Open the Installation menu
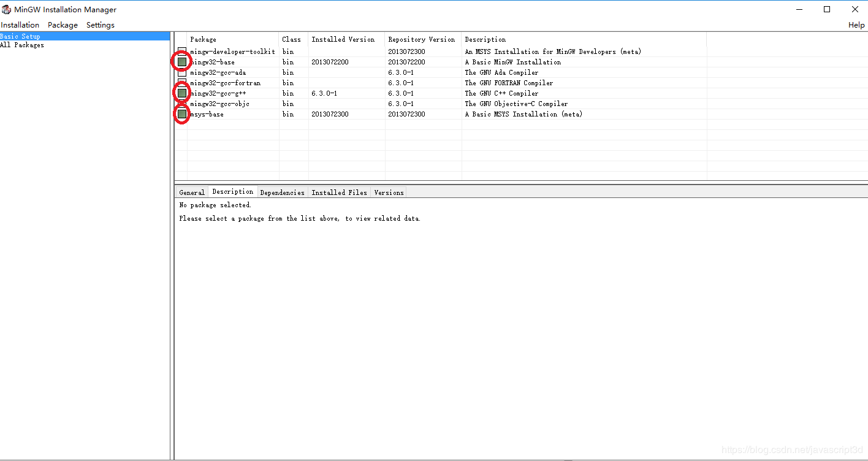Viewport: 868px width, 461px height. pos(20,25)
